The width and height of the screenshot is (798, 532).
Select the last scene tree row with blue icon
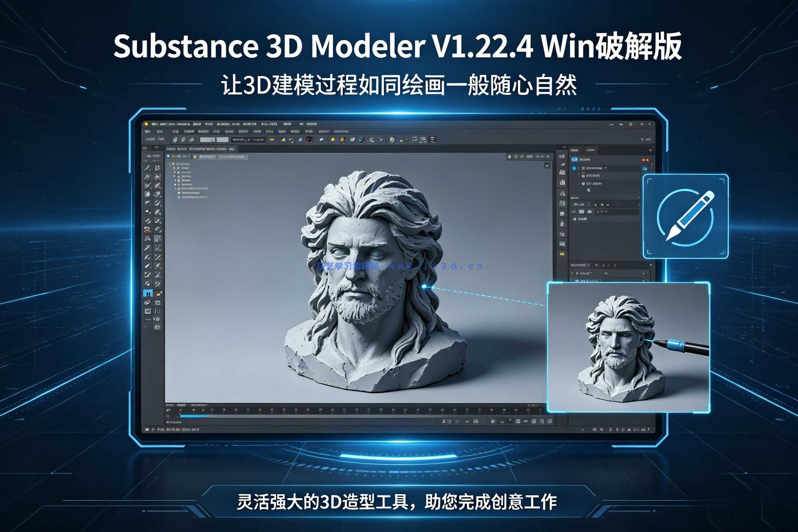[192, 197]
